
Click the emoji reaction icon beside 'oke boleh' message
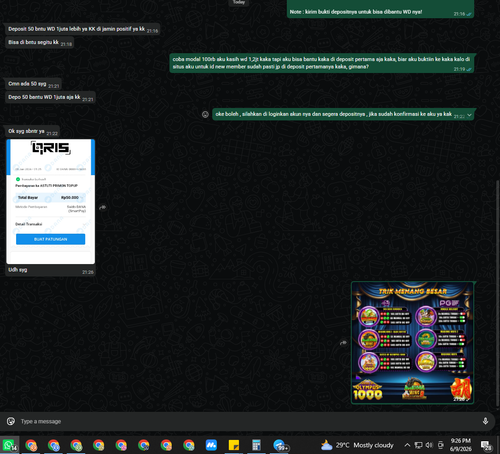click(205, 114)
